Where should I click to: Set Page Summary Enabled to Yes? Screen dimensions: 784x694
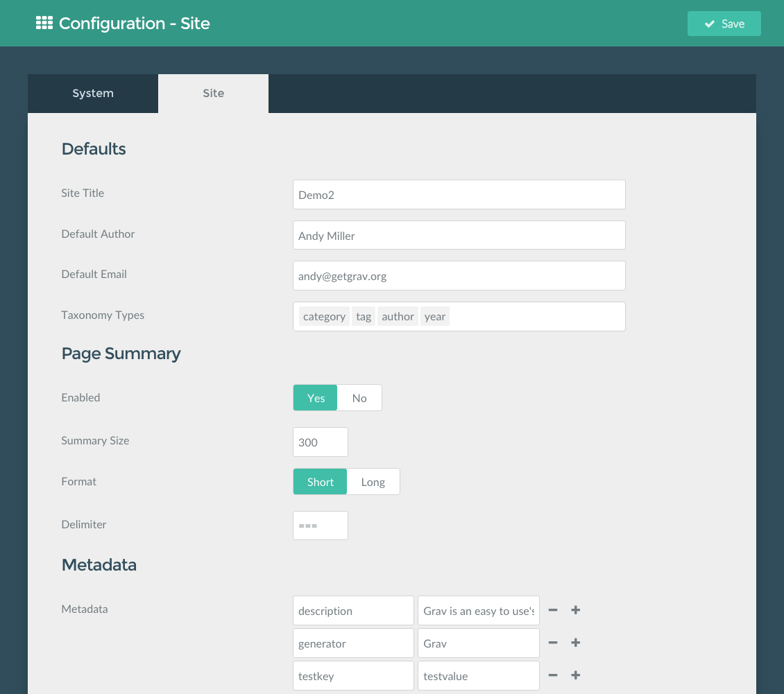[316, 398]
